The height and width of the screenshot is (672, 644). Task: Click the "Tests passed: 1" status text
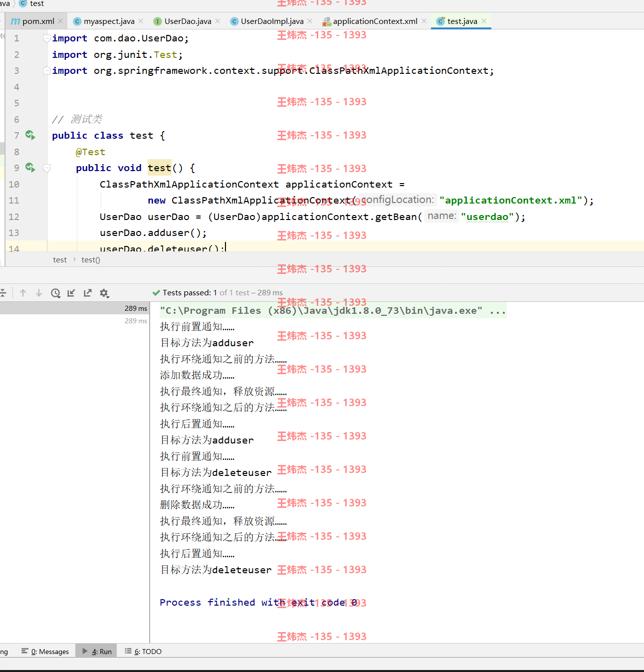click(190, 293)
